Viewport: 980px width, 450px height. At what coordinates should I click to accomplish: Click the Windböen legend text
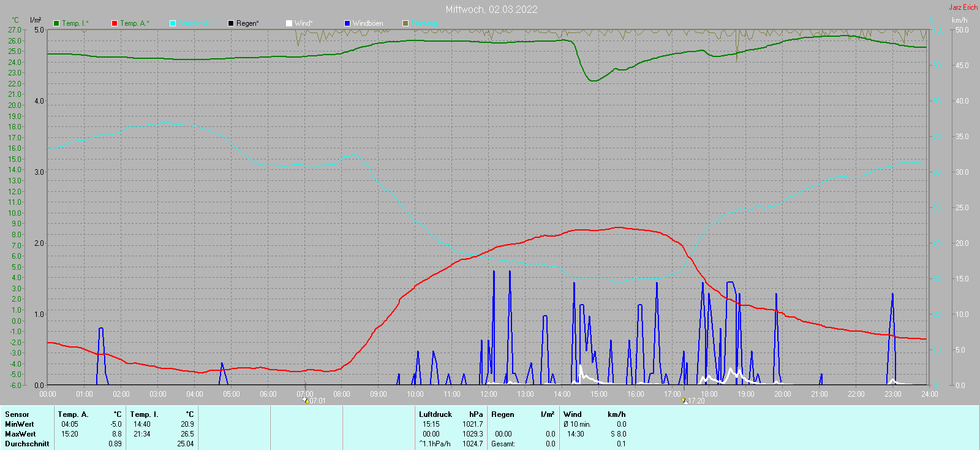click(x=367, y=23)
